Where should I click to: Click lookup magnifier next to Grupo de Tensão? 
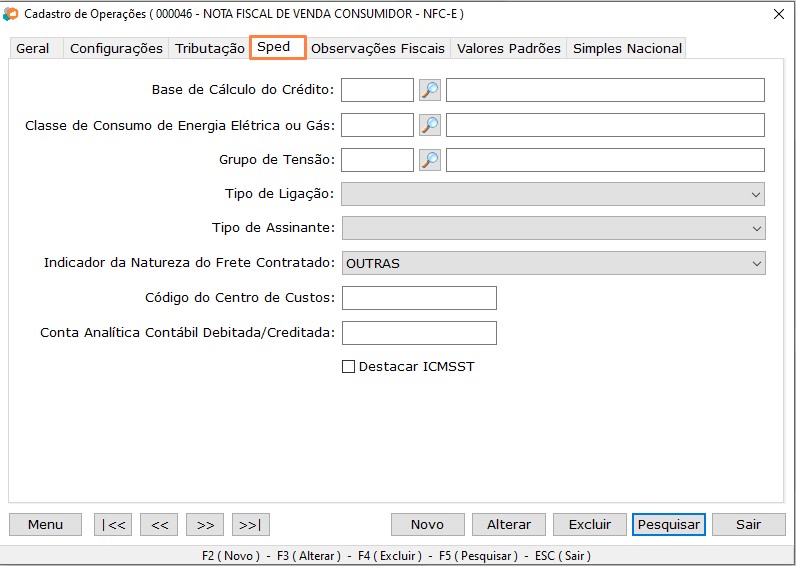(429, 160)
